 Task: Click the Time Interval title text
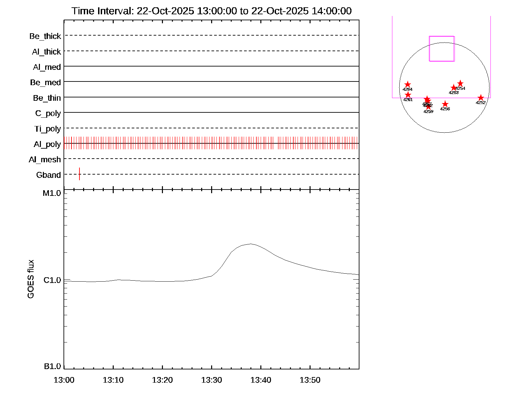[x=211, y=11]
